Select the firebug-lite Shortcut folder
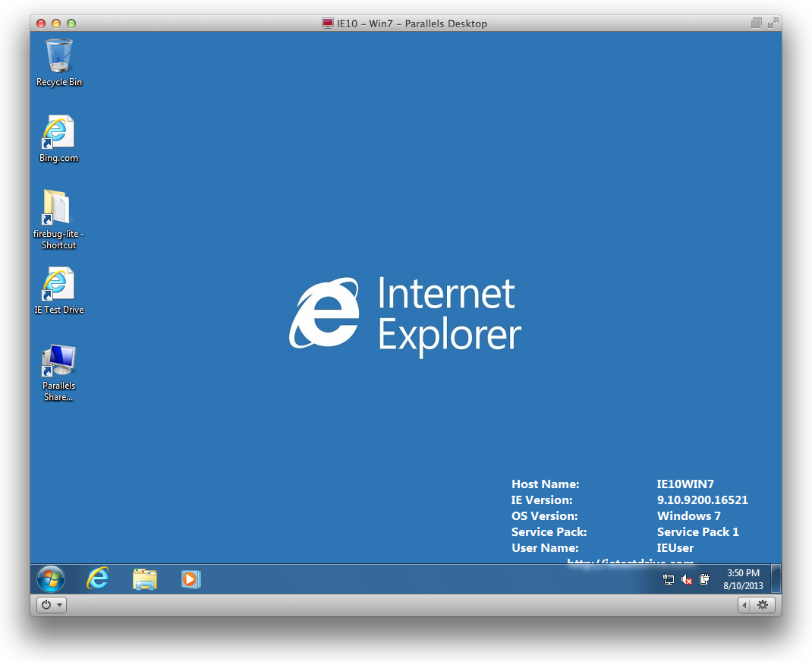Screen dimensions: 812x662 pyautogui.click(x=58, y=219)
